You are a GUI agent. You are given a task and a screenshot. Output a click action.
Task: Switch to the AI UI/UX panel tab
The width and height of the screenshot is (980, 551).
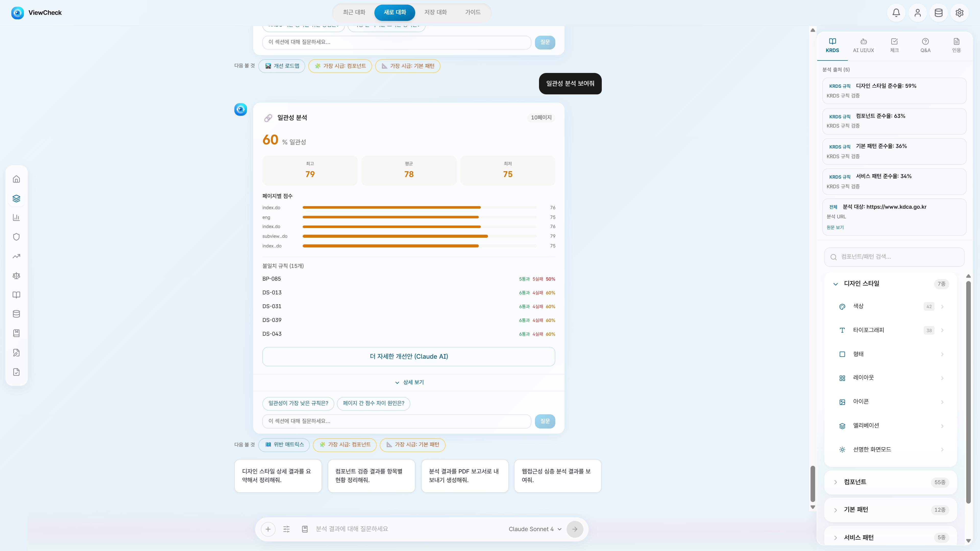point(864,46)
